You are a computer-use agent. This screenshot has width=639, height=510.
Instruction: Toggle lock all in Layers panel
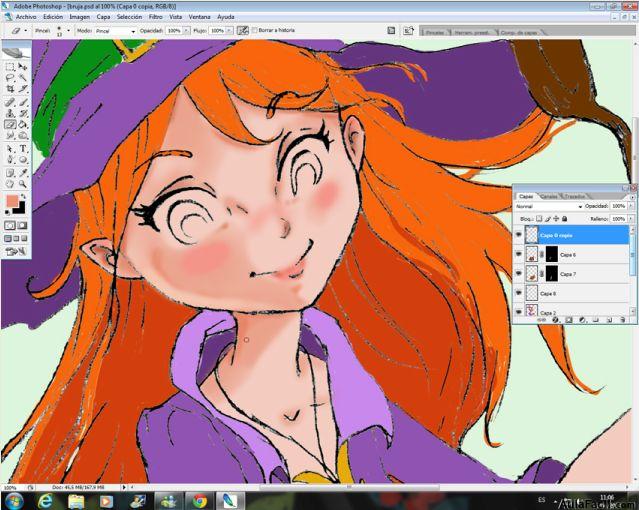tap(565, 219)
